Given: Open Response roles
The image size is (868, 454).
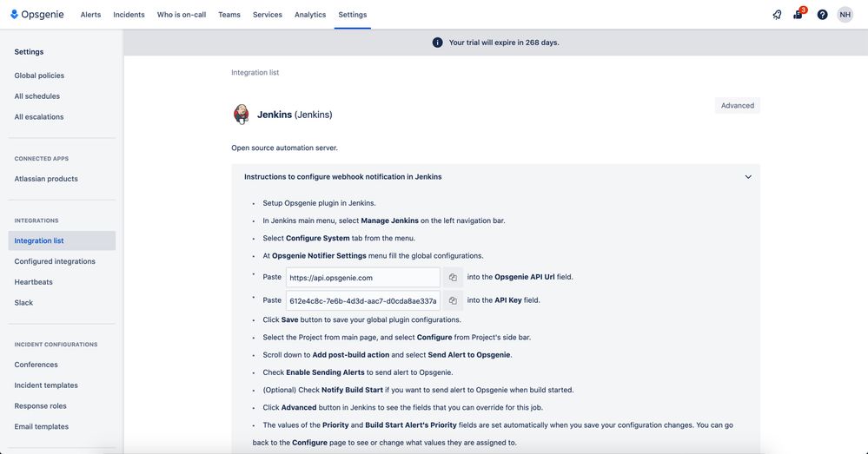Looking at the screenshot, I should pos(41,406).
